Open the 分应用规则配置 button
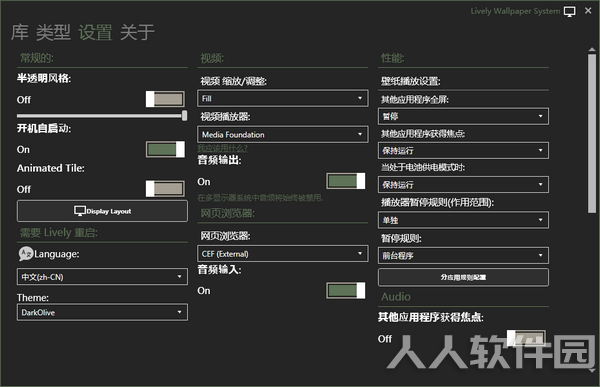The image size is (600, 387). [463, 277]
